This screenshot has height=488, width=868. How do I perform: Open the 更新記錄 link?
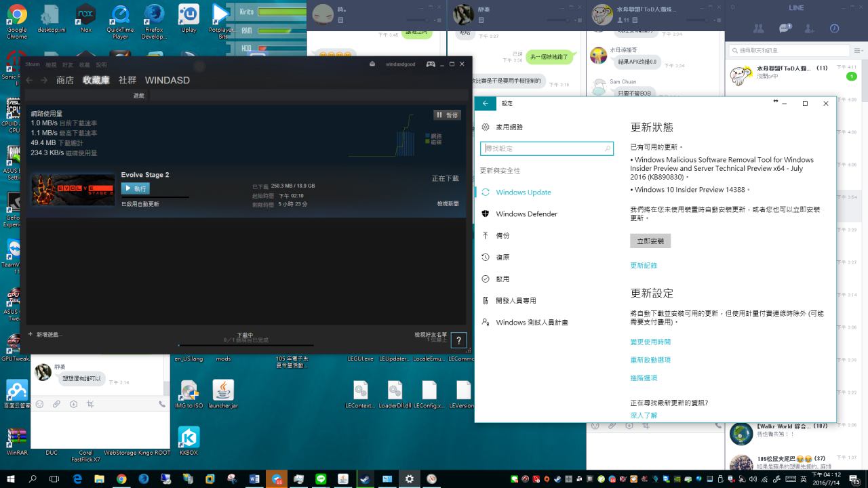pyautogui.click(x=644, y=266)
